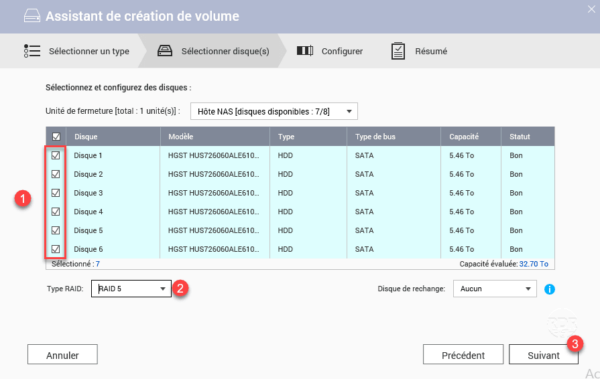Screen dimensions: 600x379
Task: Open the Type RAID dropdown
Action: [x=131, y=289]
